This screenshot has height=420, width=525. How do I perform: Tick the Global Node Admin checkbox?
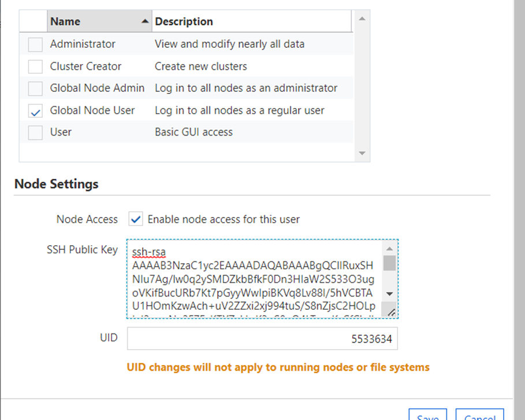click(x=35, y=89)
